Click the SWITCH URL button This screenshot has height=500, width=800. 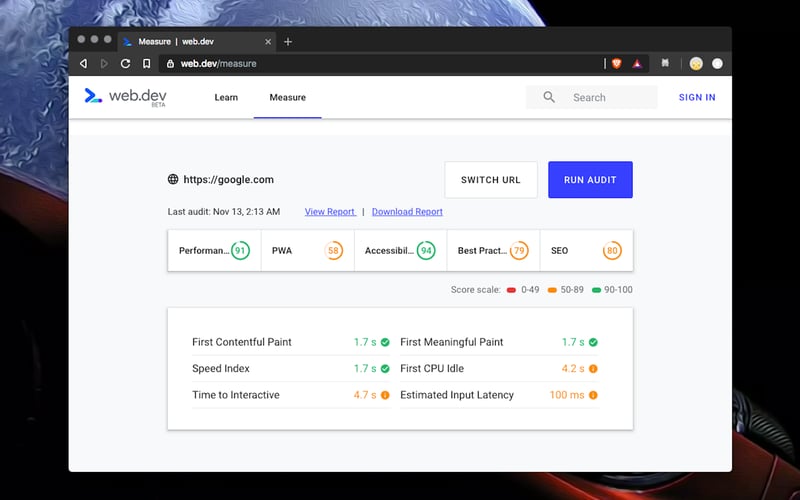[491, 180]
